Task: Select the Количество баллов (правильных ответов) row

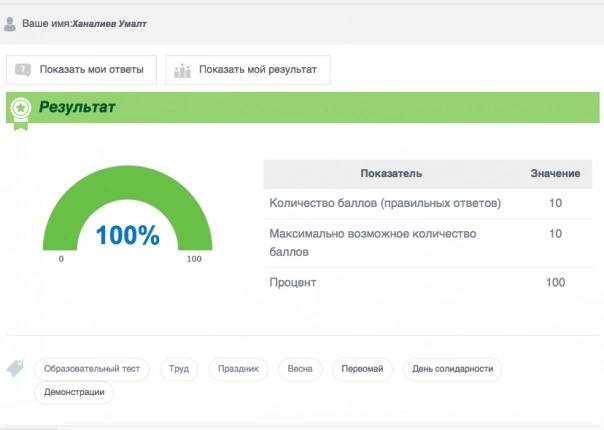Action: click(x=385, y=204)
